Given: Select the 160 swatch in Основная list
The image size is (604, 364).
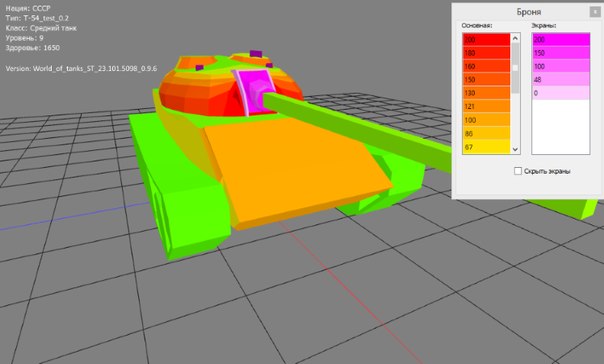Looking at the screenshot, I should (x=487, y=66).
